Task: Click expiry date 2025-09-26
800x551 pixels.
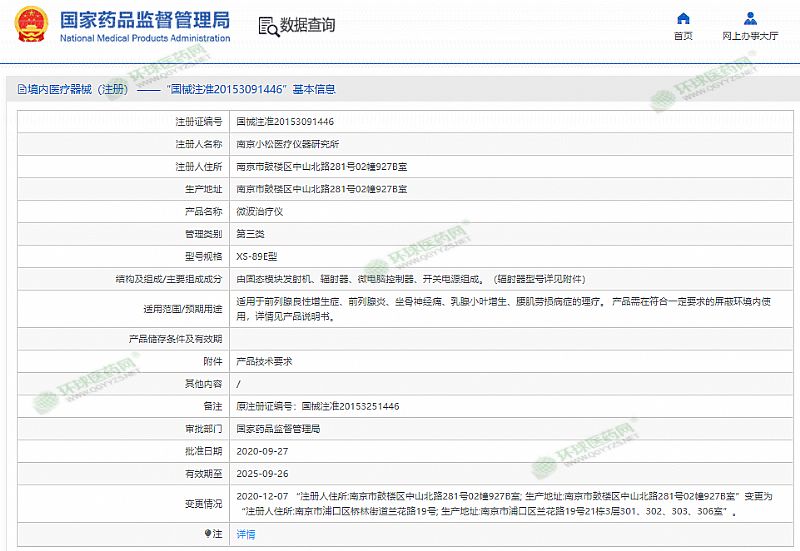Action: [260, 473]
